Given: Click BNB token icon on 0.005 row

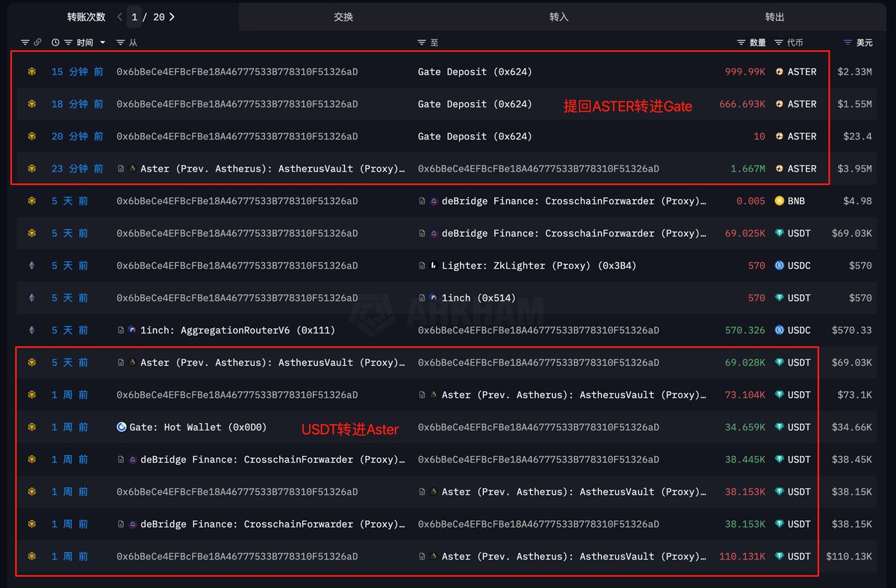Looking at the screenshot, I should 780,201.
